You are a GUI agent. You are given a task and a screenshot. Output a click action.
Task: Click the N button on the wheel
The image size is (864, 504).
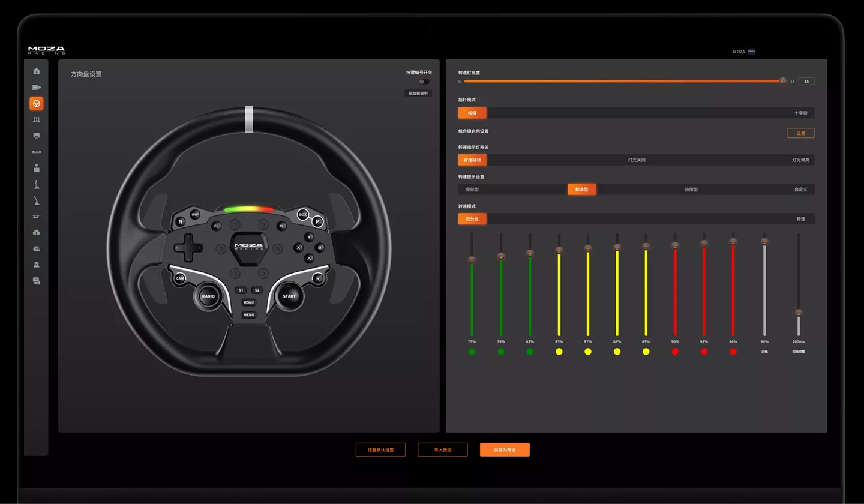click(180, 221)
